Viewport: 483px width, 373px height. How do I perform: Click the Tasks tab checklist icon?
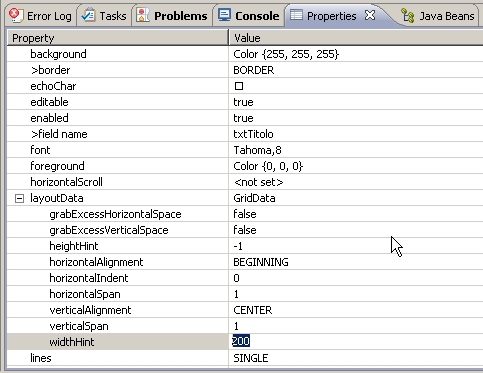[x=88, y=15]
